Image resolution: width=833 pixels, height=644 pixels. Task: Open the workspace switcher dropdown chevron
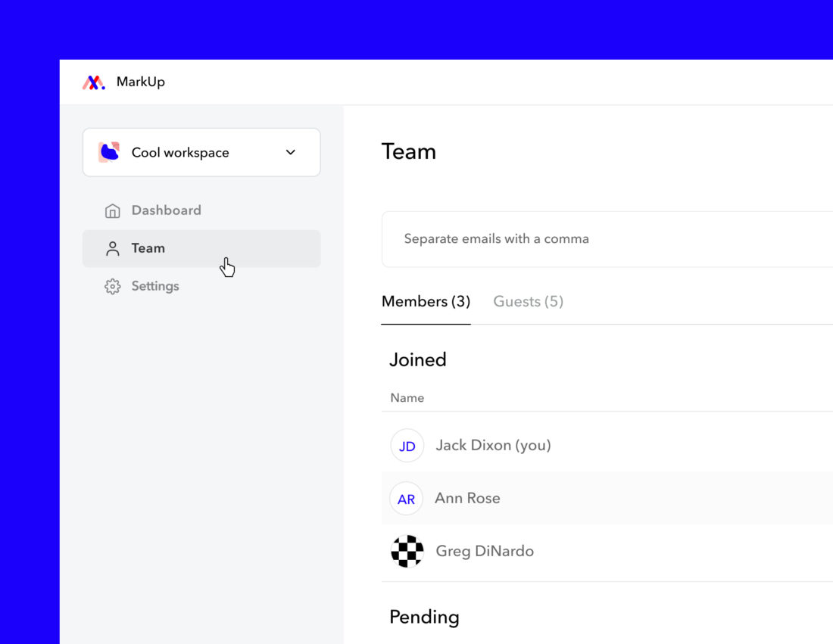click(x=290, y=151)
